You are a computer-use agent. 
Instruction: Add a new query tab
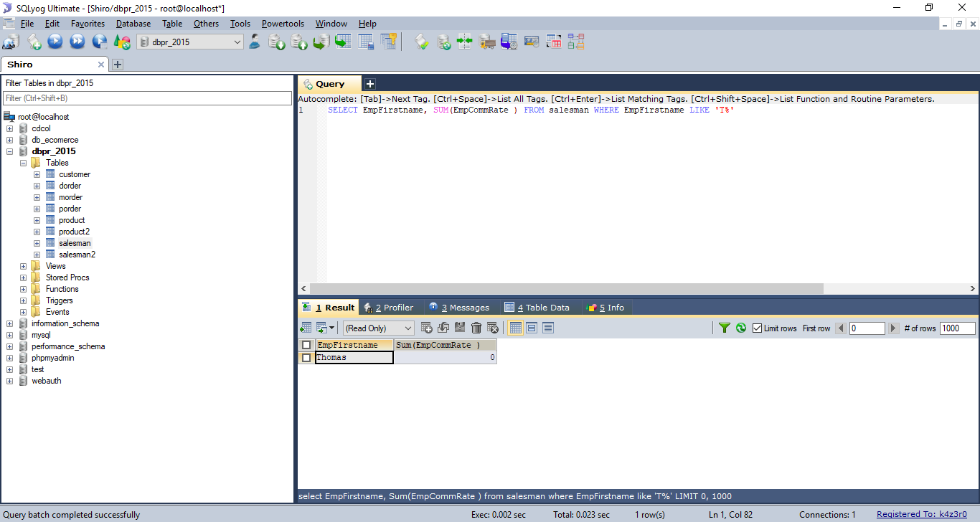pyautogui.click(x=370, y=84)
